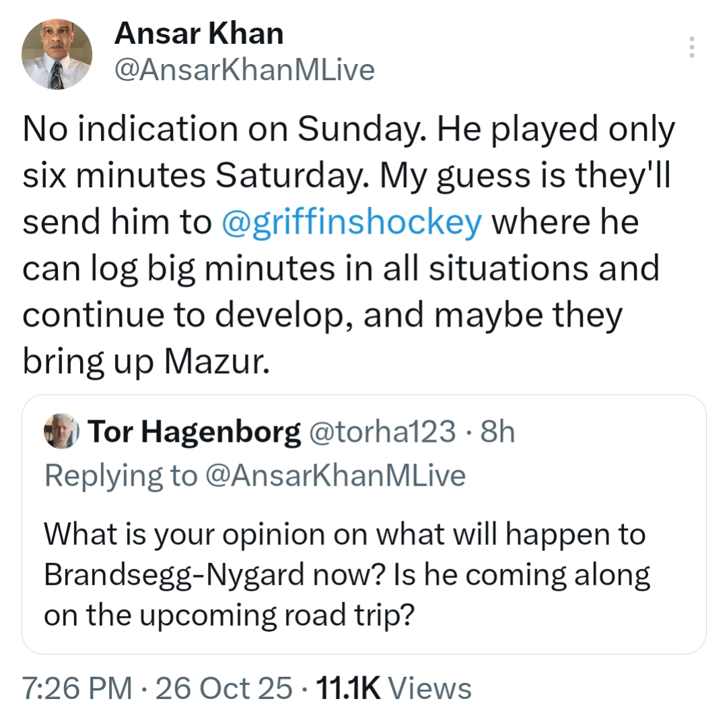Click the 7:26 PM post time
The width and height of the screenshot is (727, 728).
(77, 688)
